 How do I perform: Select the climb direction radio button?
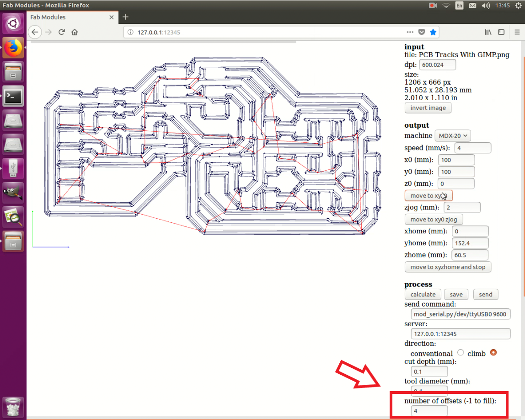[493, 353]
